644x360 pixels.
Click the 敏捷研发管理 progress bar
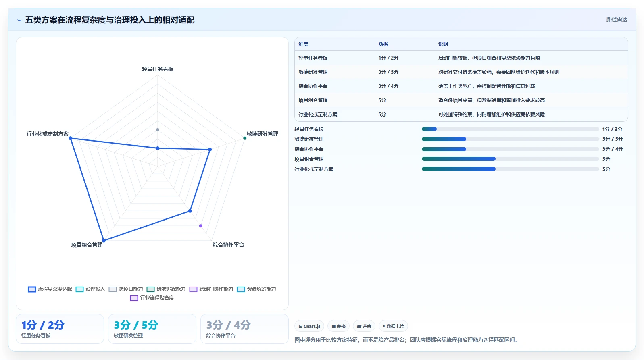point(510,139)
